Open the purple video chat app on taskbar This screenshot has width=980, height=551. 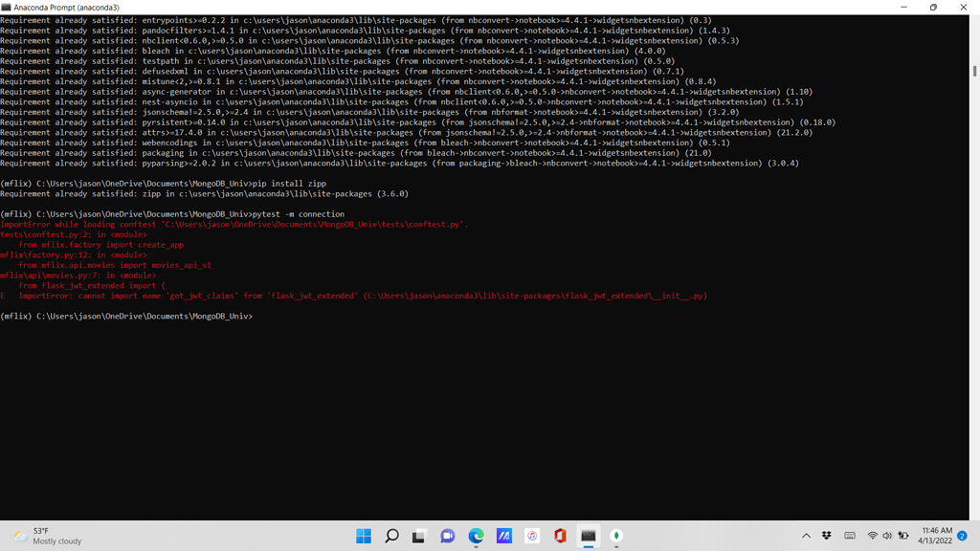(446, 536)
